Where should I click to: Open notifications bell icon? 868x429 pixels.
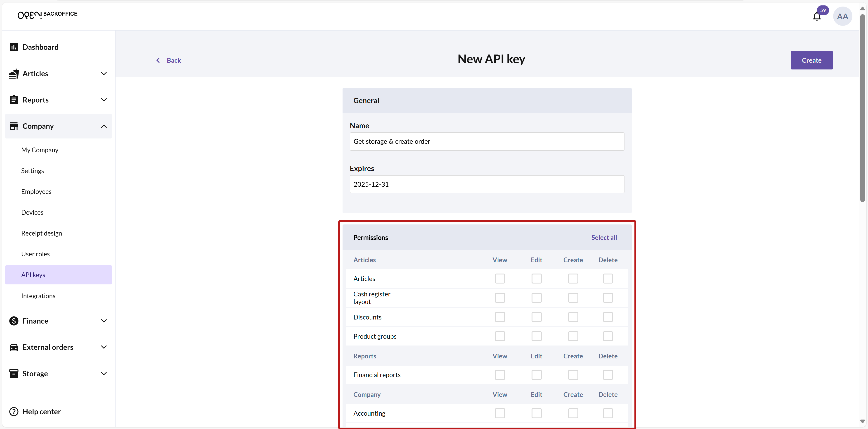tap(817, 16)
